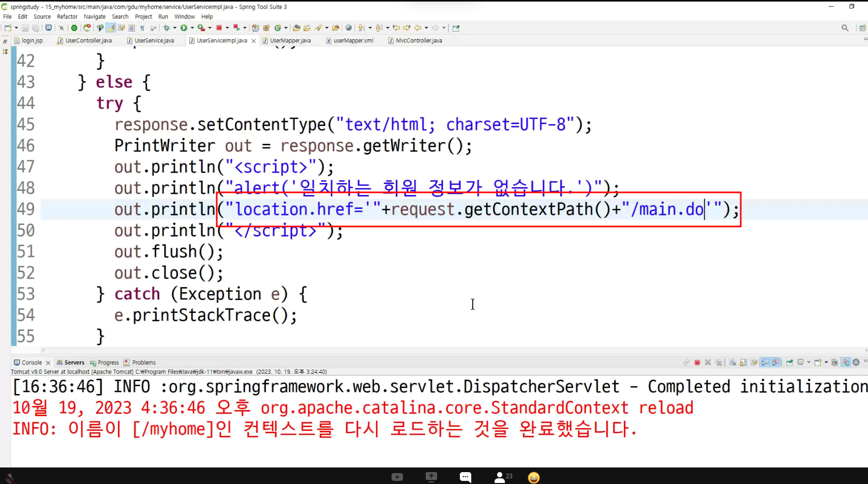This screenshot has width=868, height=484.
Task: Switch to the Servers view tab
Action: coord(70,362)
